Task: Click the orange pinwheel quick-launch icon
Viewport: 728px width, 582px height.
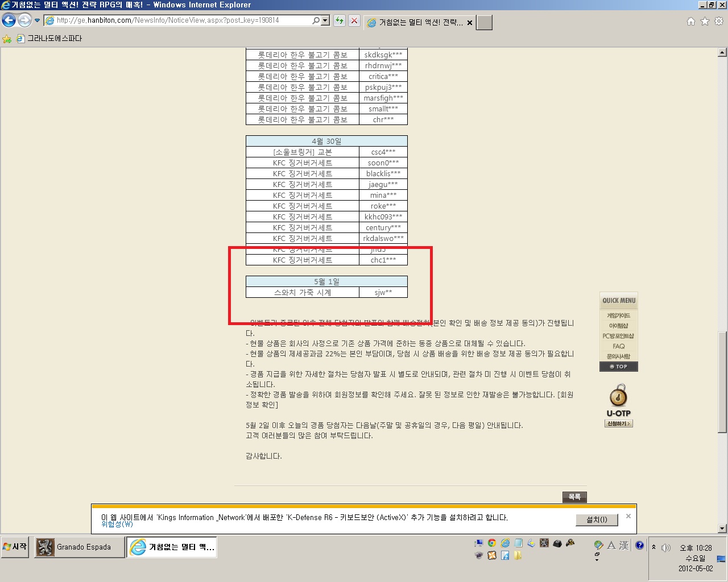Action: 492,555
